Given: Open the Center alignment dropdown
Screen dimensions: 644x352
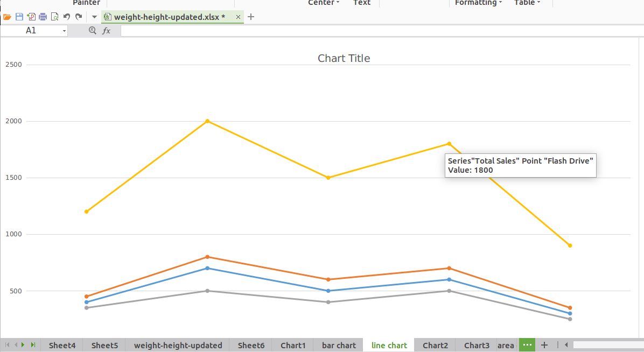Looking at the screenshot, I should click(324, 3).
